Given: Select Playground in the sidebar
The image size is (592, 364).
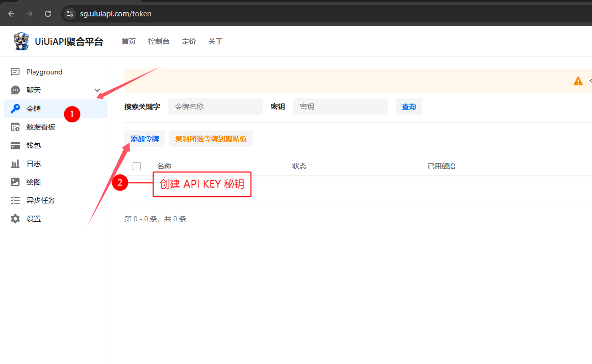Looking at the screenshot, I should pyautogui.click(x=56, y=72).
